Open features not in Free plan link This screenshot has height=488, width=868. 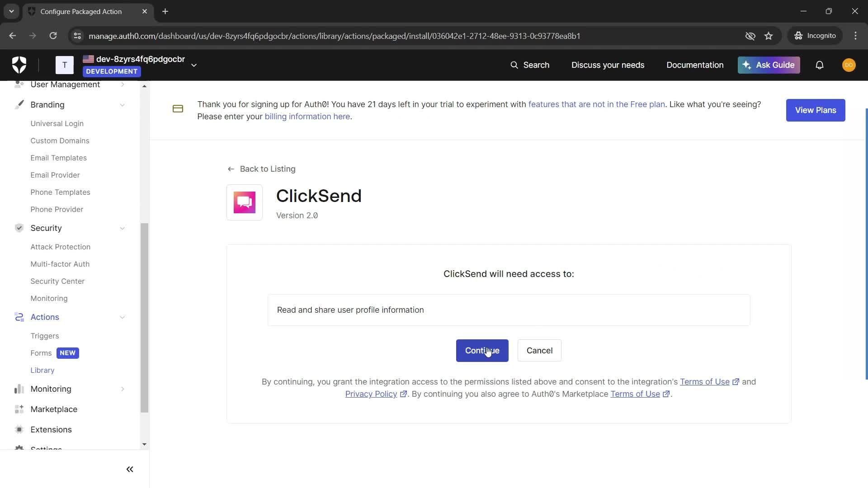click(x=596, y=104)
